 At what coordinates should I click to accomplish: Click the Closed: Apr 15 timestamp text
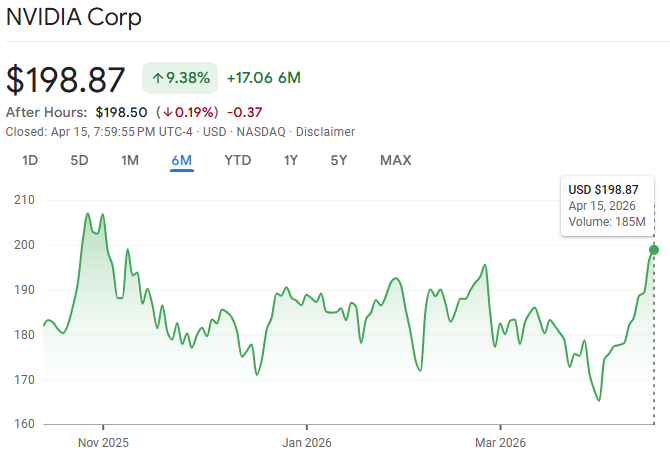tap(99, 132)
